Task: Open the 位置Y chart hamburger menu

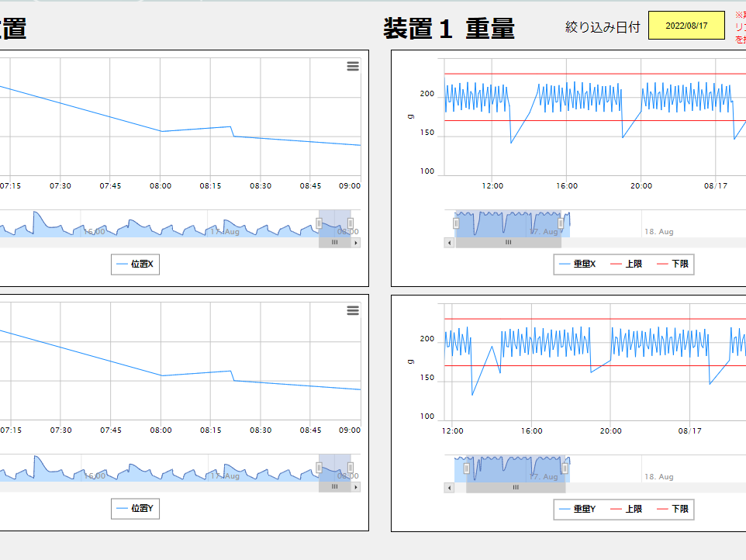Action: [x=353, y=311]
